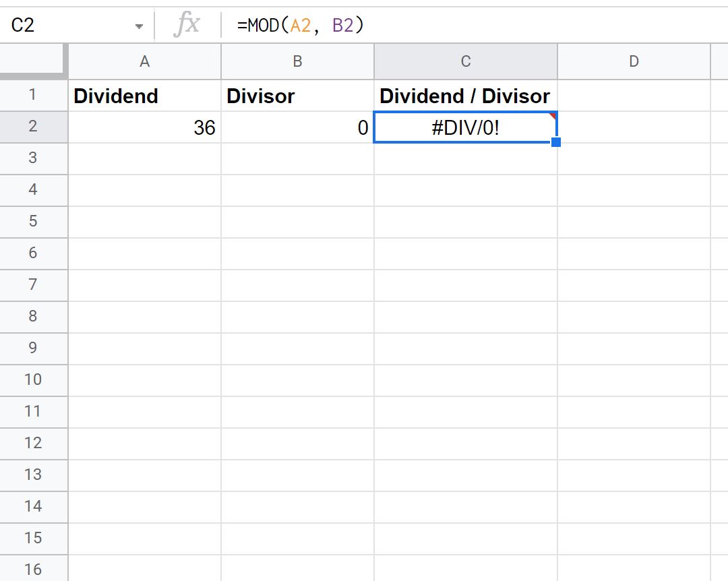Click the #DIV/0! error cell
The image size is (728, 581).
click(x=466, y=127)
